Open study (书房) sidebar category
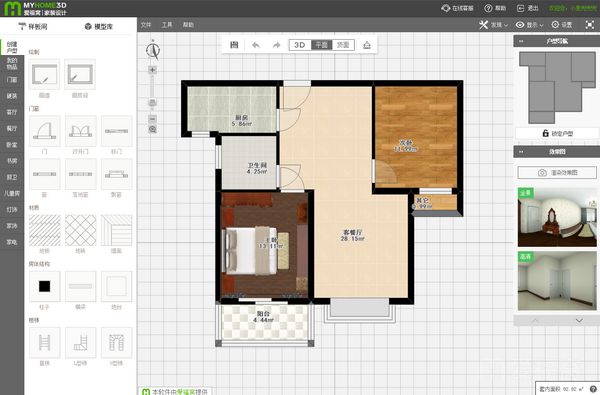The height and width of the screenshot is (395, 600). coord(12,161)
